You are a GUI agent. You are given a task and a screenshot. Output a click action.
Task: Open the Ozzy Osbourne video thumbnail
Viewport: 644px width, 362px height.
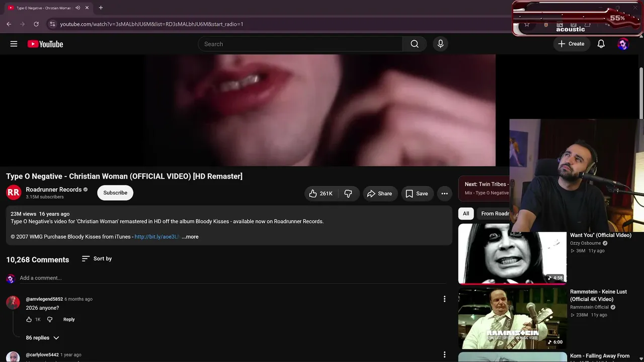tap(512, 254)
